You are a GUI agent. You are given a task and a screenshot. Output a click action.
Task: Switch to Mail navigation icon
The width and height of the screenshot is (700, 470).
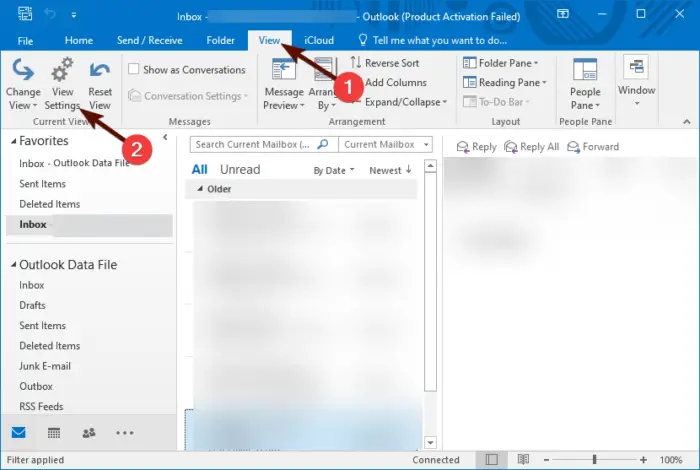[x=19, y=433]
